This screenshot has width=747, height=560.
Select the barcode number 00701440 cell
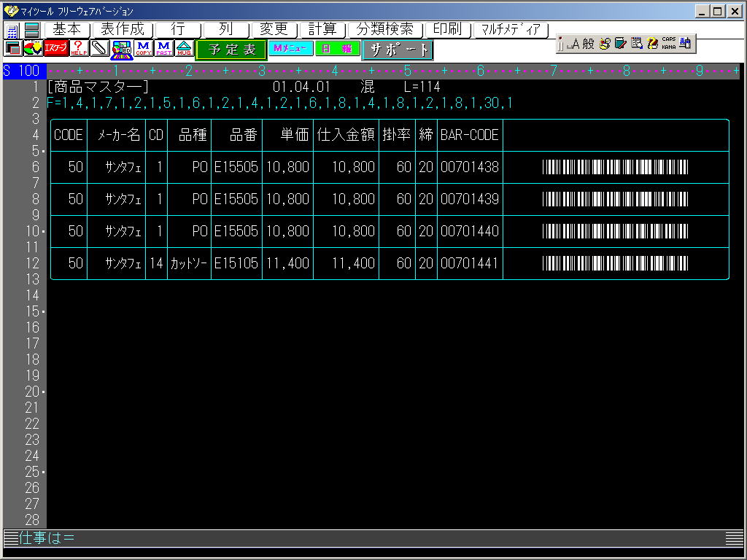click(x=470, y=231)
